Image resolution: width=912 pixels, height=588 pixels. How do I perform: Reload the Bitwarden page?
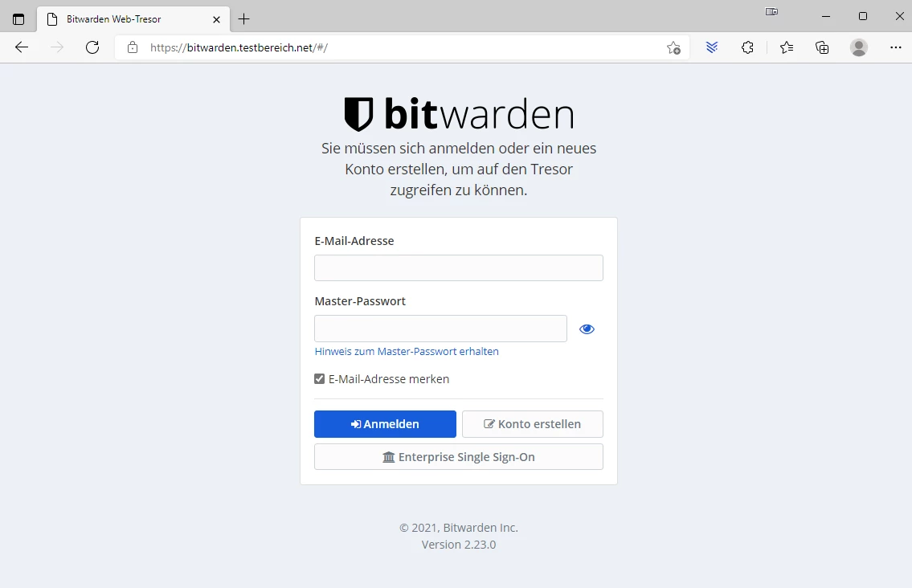coord(92,47)
